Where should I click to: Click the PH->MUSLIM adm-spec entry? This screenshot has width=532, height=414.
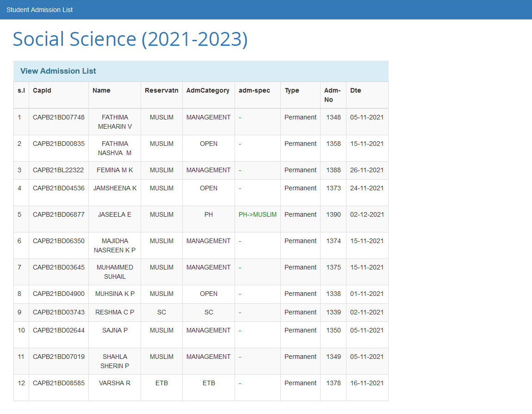pos(257,214)
